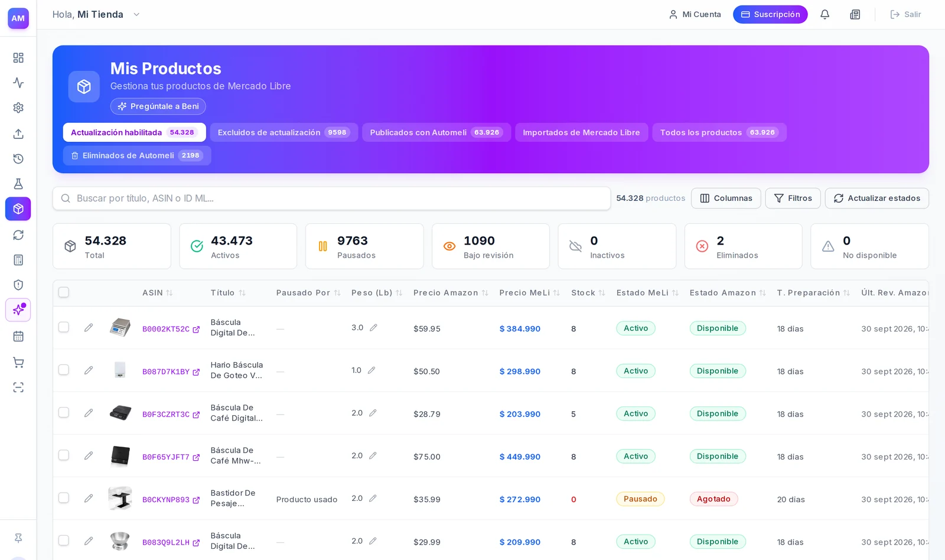Select the products box icon in sidebar
945x560 pixels.
[18, 209]
